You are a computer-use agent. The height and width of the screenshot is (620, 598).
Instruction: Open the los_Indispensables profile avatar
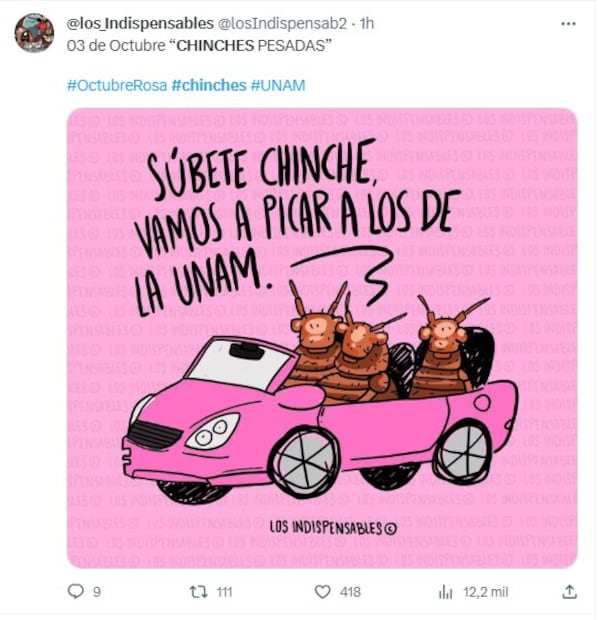pos(34,33)
